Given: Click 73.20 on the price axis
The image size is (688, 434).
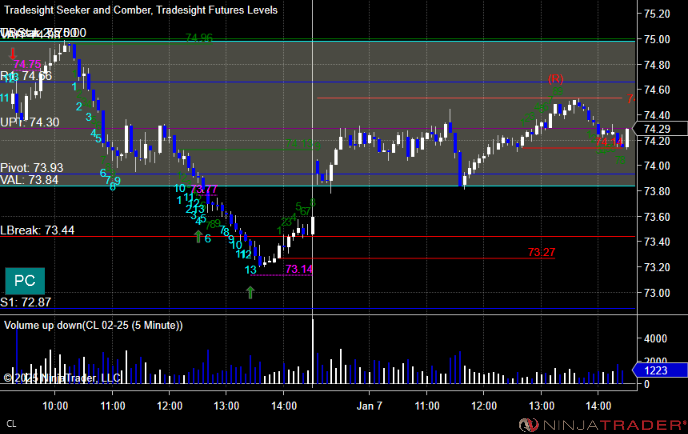Looking at the screenshot, I should point(657,267).
